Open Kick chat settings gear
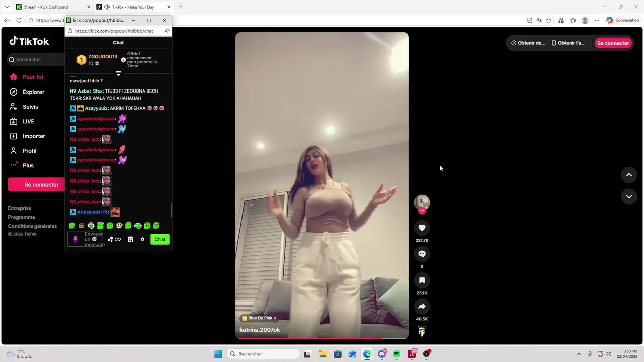 (142, 239)
